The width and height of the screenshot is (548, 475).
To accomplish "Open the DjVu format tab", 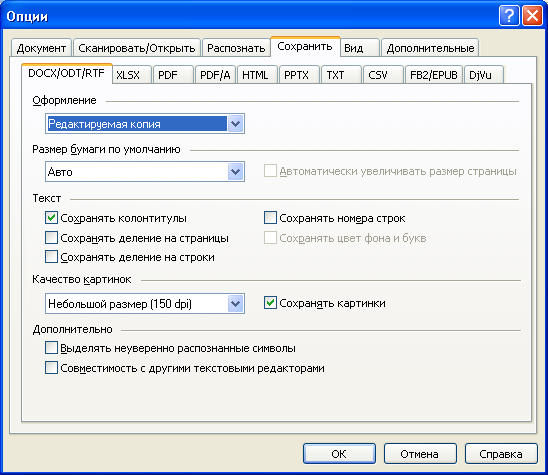I will (484, 74).
